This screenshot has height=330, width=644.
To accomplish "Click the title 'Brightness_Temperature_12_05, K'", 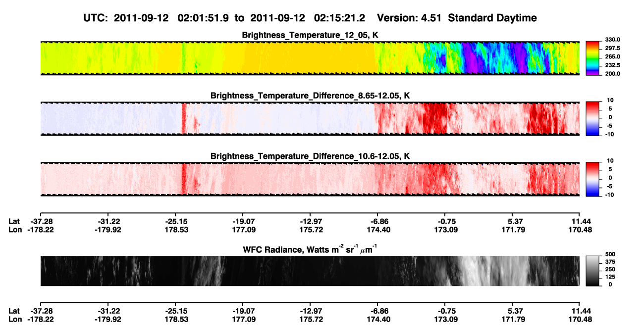I will [310, 35].
